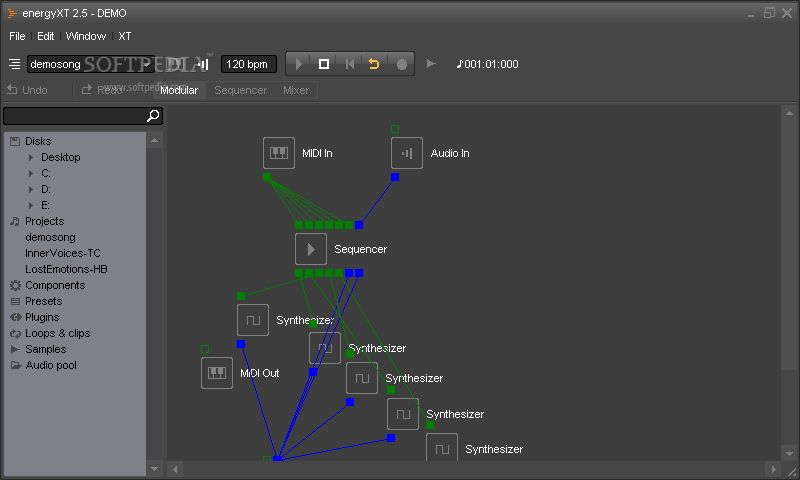The height and width of the screenshot is (480, 800).
Task: Click the Undo button
Action: (x=27, y=90)
